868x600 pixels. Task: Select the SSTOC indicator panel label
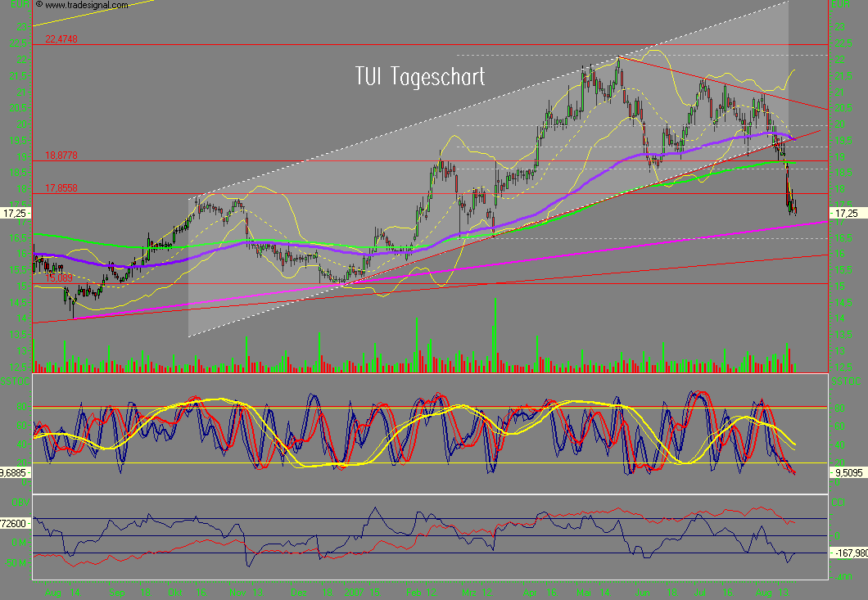pos(13,379)
